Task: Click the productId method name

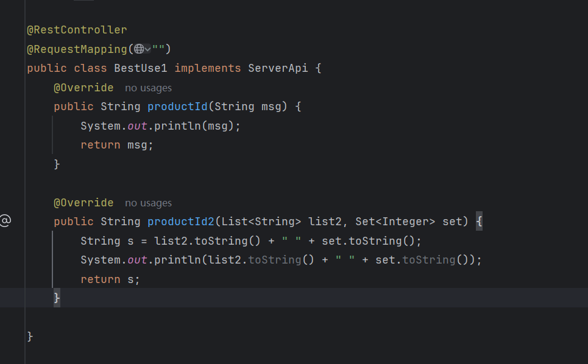Action: click(177, 107)
